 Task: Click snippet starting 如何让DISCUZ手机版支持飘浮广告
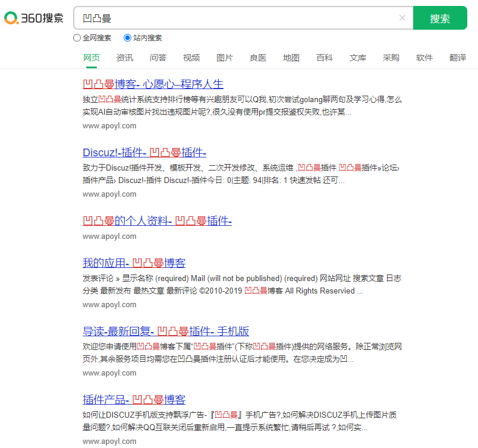tap(240, 421)
